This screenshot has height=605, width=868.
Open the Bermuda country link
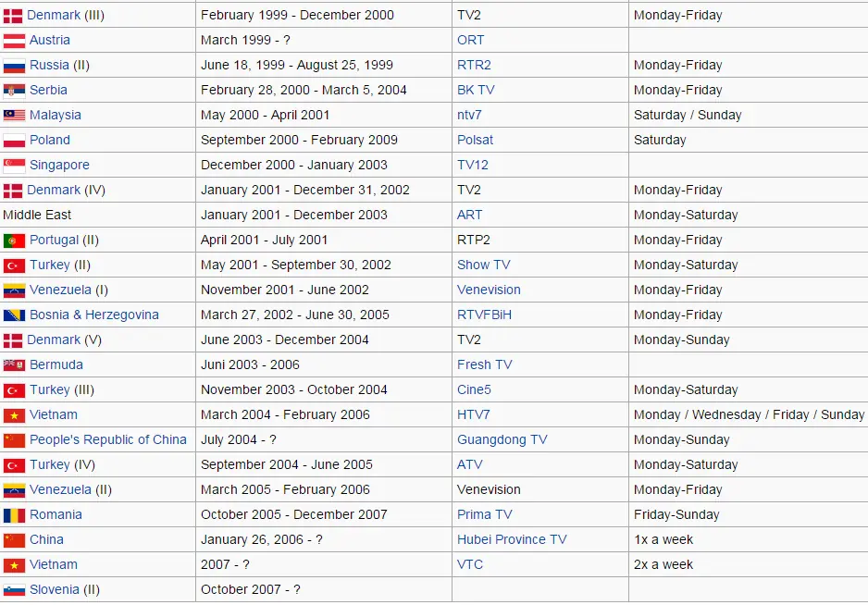[56, 364]
